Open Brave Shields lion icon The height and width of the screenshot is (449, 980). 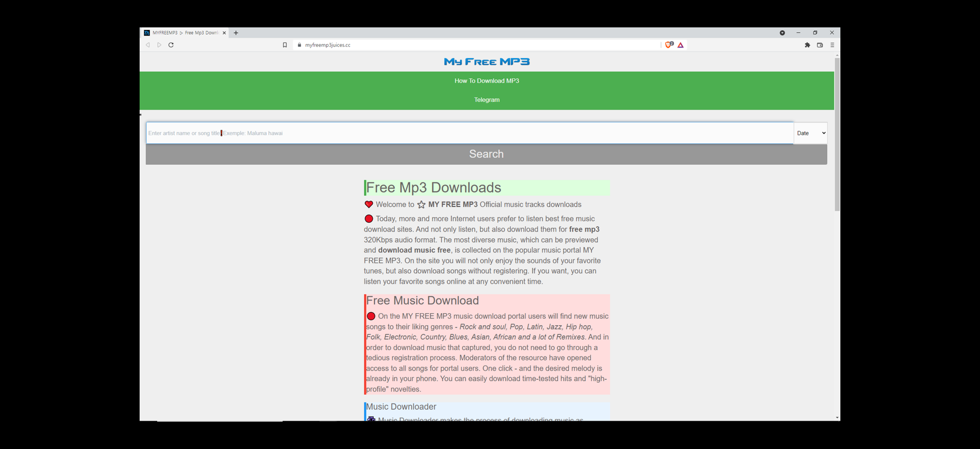click(x=669, y=45)
